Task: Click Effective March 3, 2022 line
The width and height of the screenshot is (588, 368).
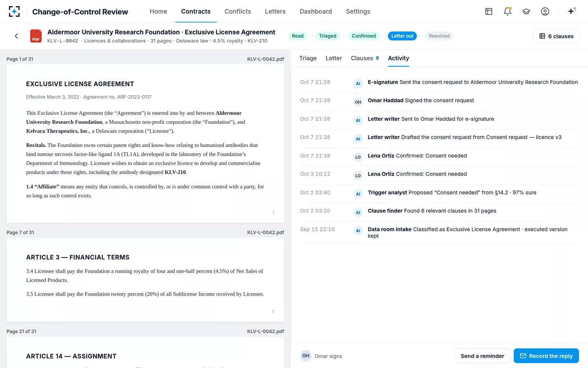Action: 89,97
